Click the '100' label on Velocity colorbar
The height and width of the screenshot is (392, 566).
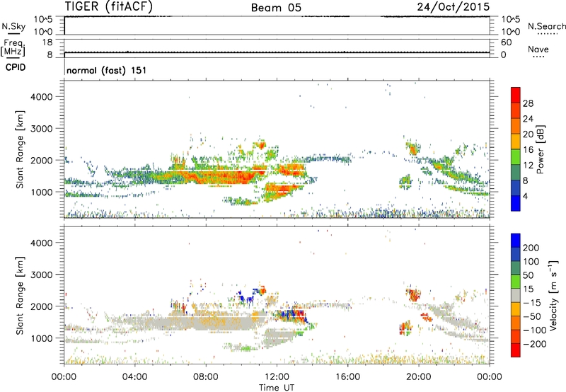(x=531, y=261)
